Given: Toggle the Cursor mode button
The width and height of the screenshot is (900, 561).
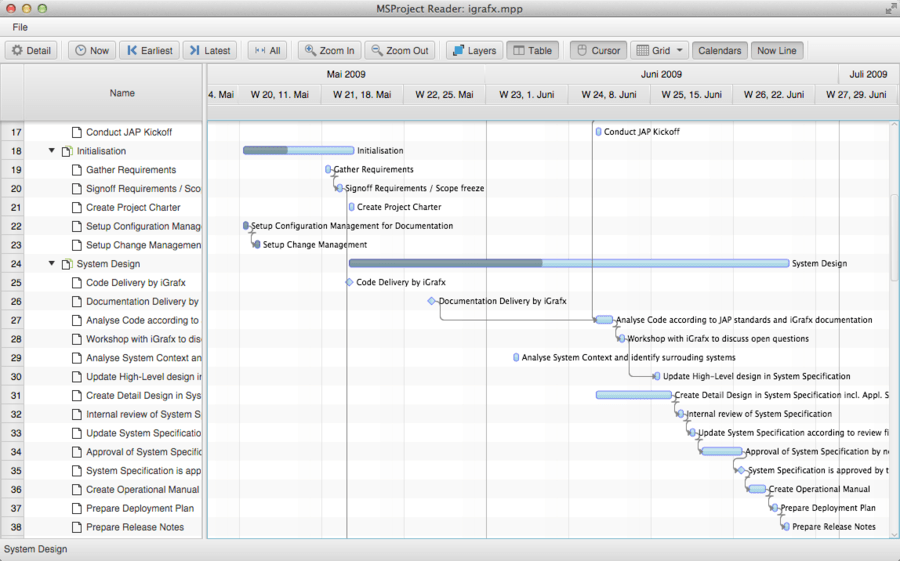Looking at the screenshot, I should 598,50.
